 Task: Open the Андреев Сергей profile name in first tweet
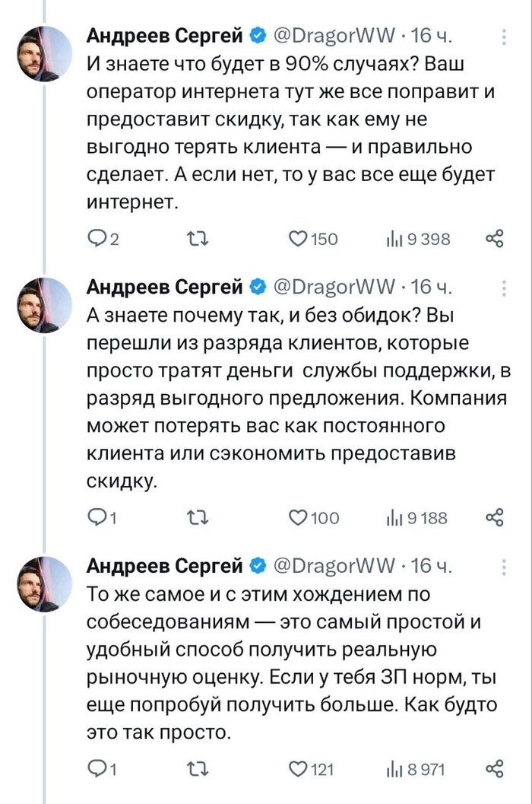point(165,35)
